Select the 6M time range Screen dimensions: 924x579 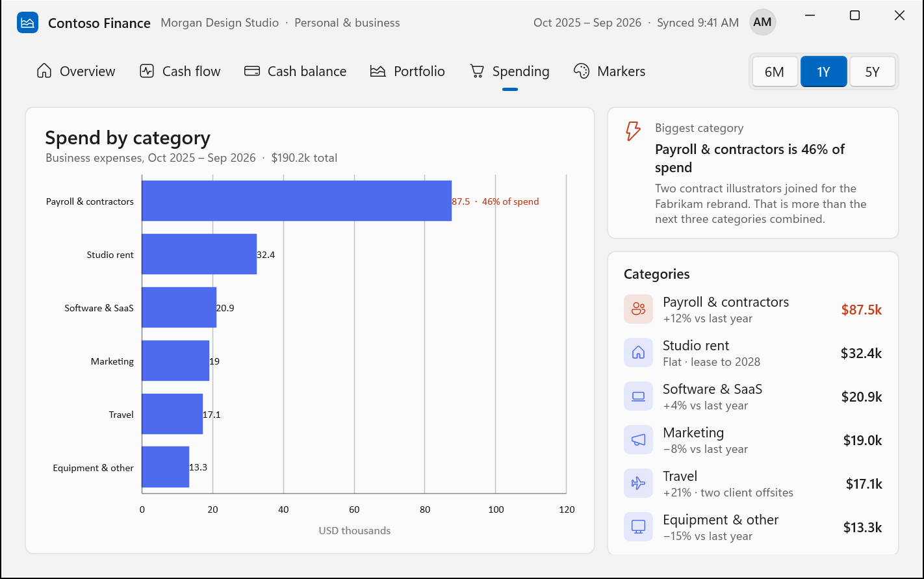point(775,71)
